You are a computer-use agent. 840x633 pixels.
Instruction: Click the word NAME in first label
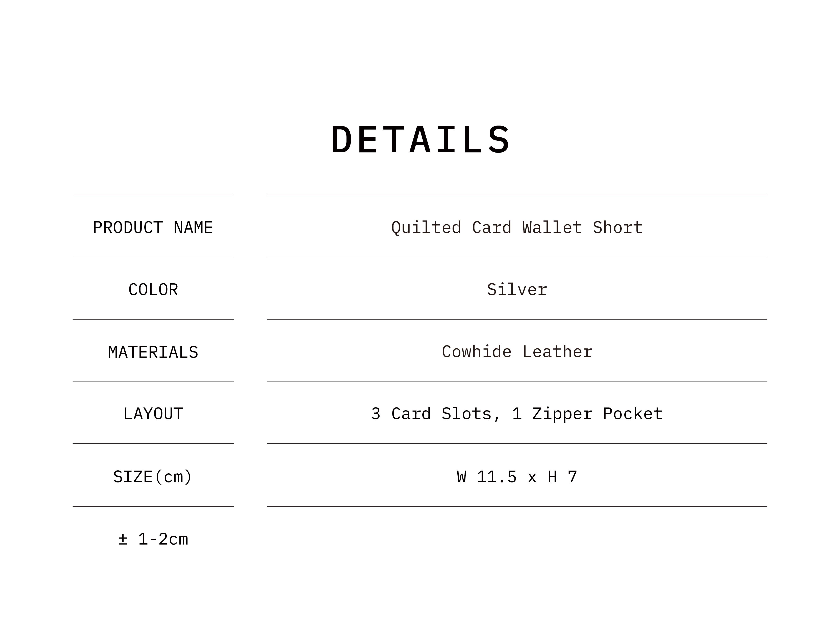click(x=193, y=228)
